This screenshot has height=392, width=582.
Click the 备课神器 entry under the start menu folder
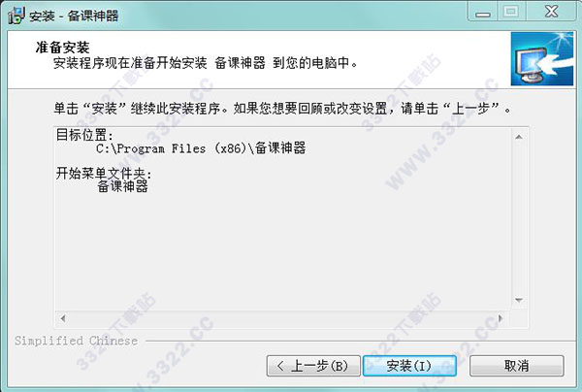pyautogui.click(x=122, y=186)
